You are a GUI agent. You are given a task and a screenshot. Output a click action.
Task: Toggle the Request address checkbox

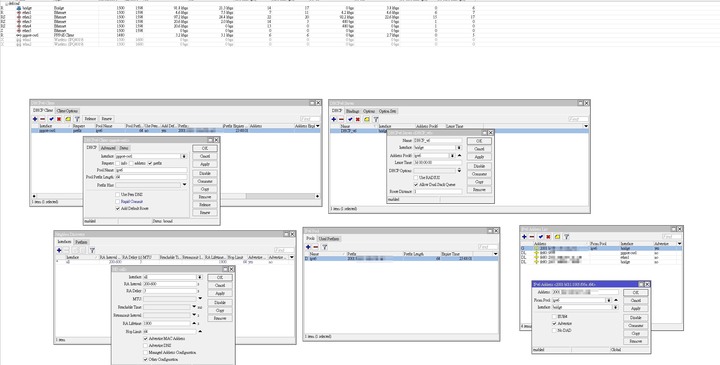pos(131,163)
